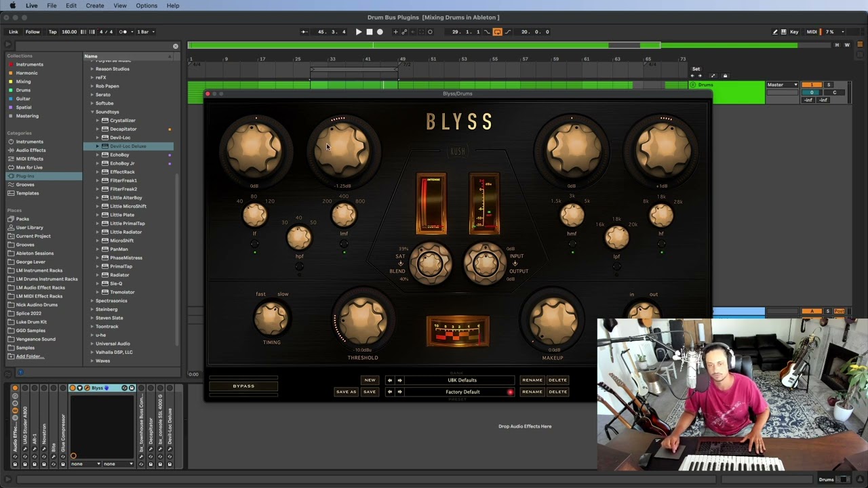The width and height of the screenshot is (868, 488).
Task: Click the Set locator button
Action: click(696, 69)
